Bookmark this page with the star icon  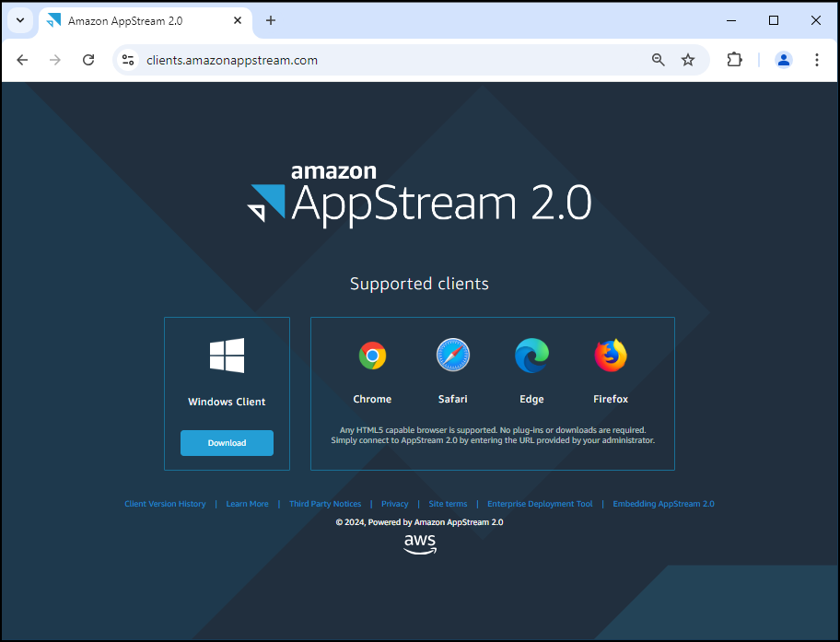pyautogui.click(x=688, y=60)
